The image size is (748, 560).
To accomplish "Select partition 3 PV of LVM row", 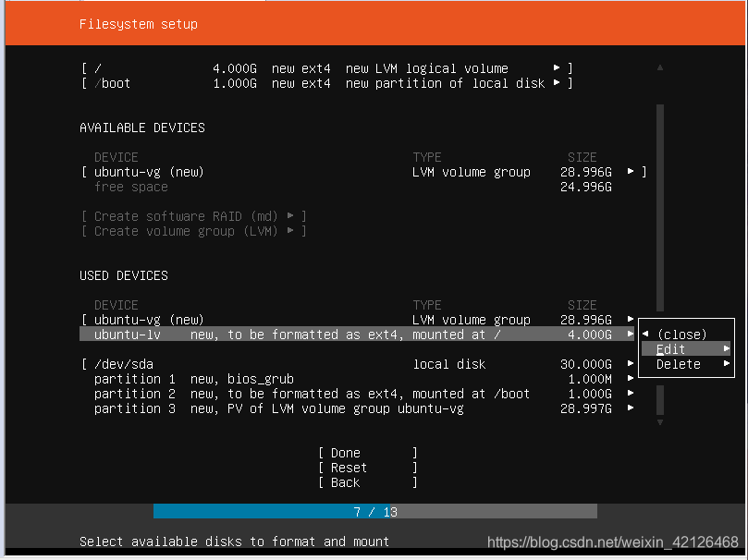I will [364, 408].
